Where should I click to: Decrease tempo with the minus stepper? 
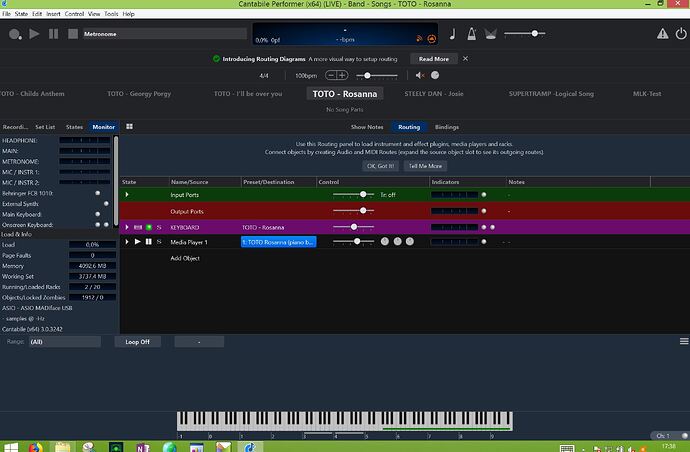tap(331, 75)
